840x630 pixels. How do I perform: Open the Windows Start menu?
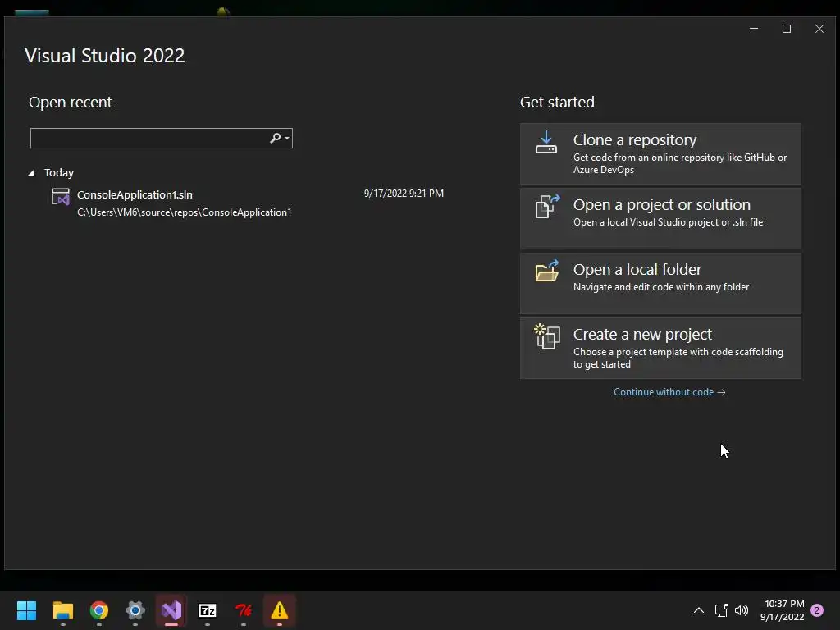pyautogui.click(x=26, y=610)
